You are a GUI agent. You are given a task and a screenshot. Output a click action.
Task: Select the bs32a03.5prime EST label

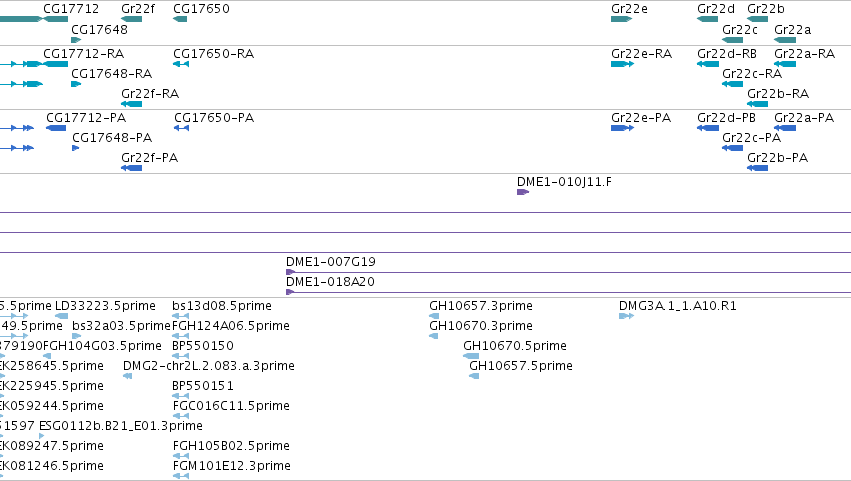pos(122,326)
